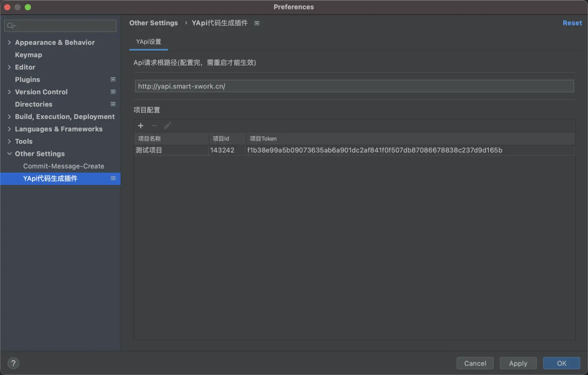This screenshot has width=588, height=375.
Task: Switch to the YApi设置 tab
Action: click(x=149, y=42)
